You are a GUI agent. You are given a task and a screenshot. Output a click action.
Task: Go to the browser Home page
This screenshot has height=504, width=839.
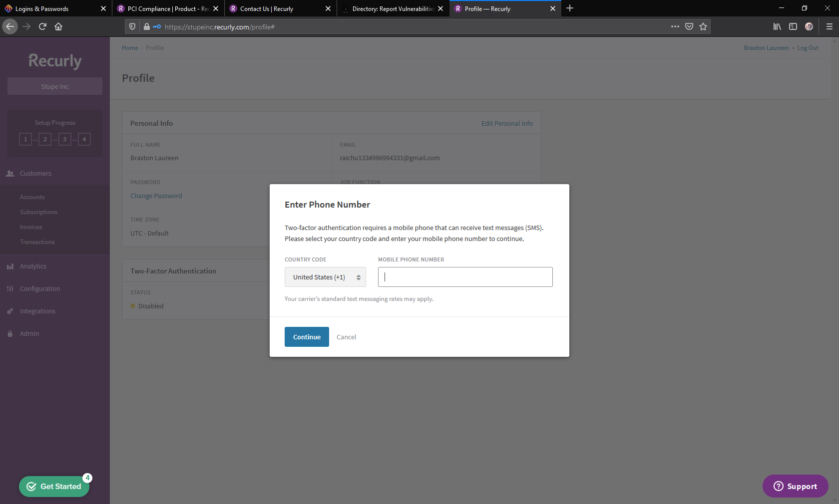pyautogui.click(x=58, y=26)
